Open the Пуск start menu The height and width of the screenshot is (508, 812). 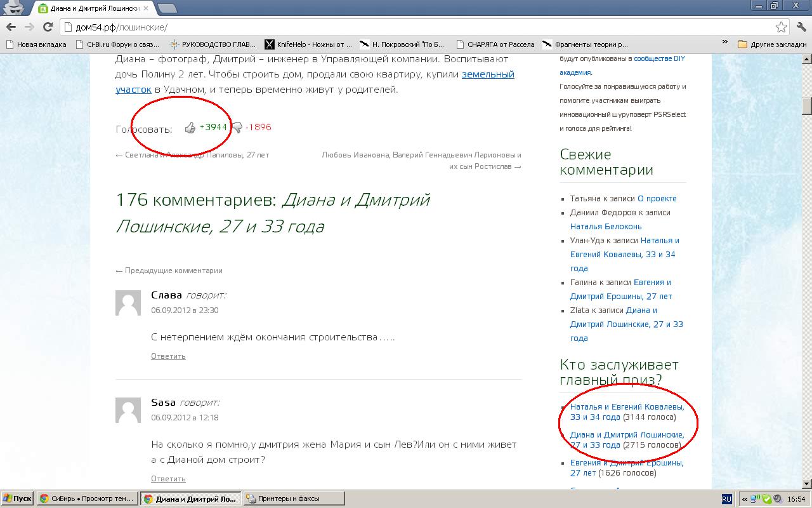pos(17,498)
